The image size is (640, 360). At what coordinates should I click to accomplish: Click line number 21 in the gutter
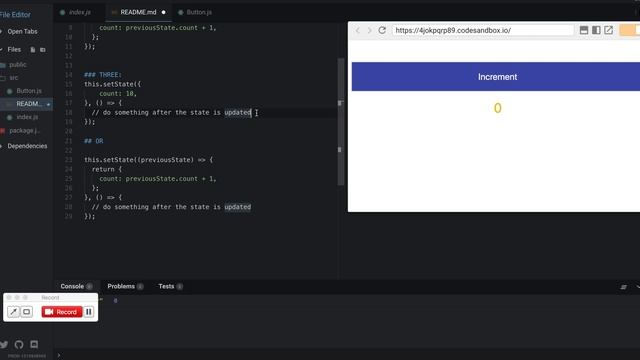pos(68,141)
